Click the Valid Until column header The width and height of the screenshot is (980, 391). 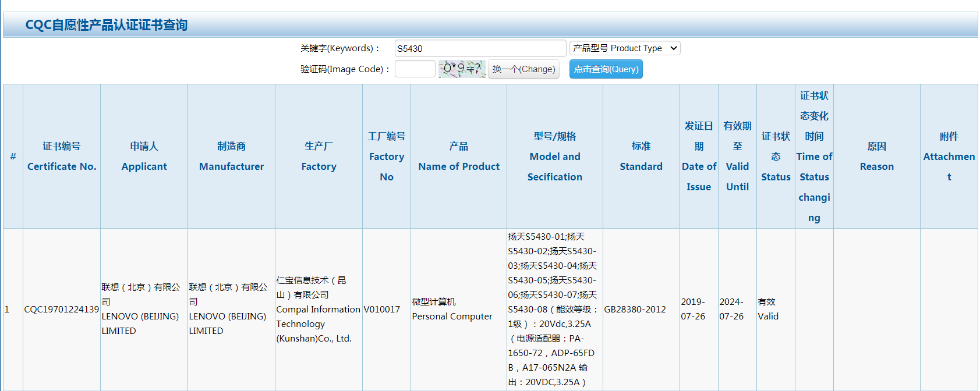point(737,156)
